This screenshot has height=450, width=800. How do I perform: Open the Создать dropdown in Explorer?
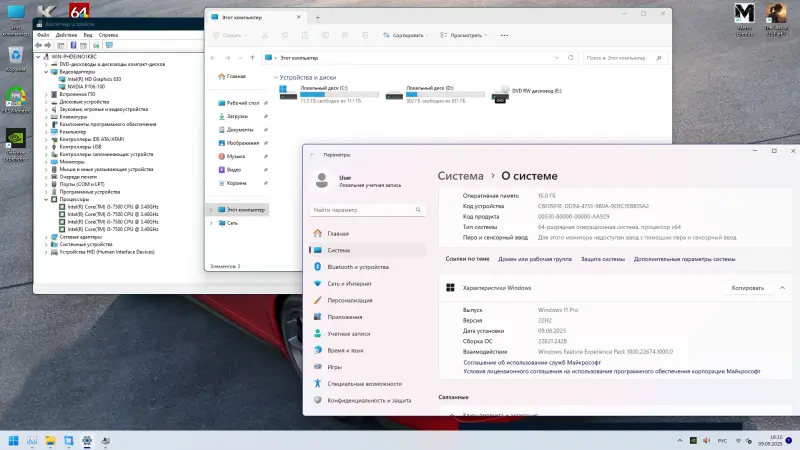pos(231,35)
